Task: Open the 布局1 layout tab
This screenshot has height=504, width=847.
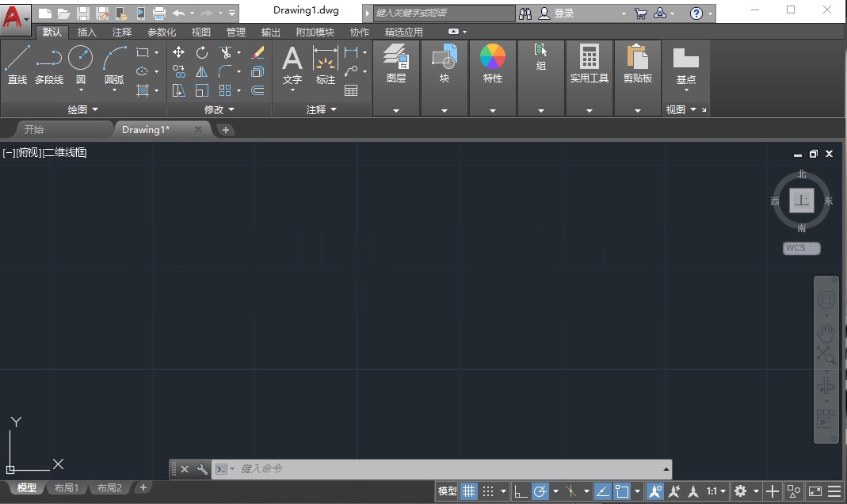Action: pos(67,488)
